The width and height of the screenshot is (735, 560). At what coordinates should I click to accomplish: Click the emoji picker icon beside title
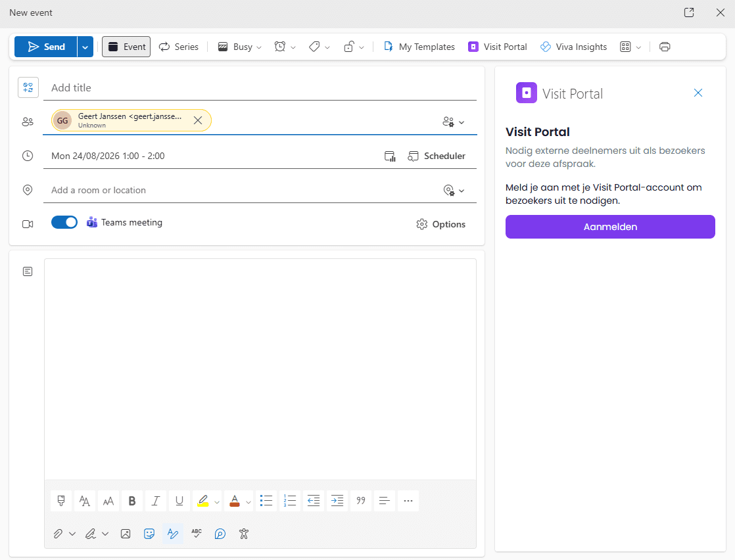[28, 87]
